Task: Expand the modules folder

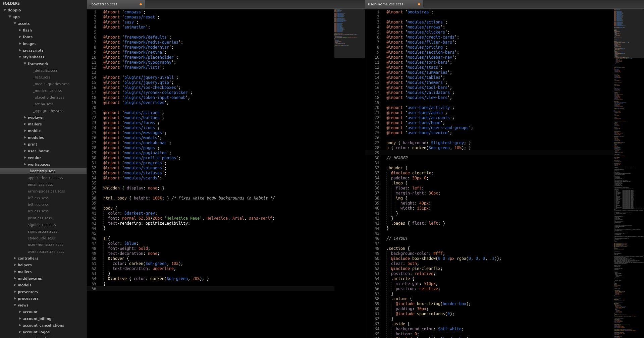Action: coord(25,137)
